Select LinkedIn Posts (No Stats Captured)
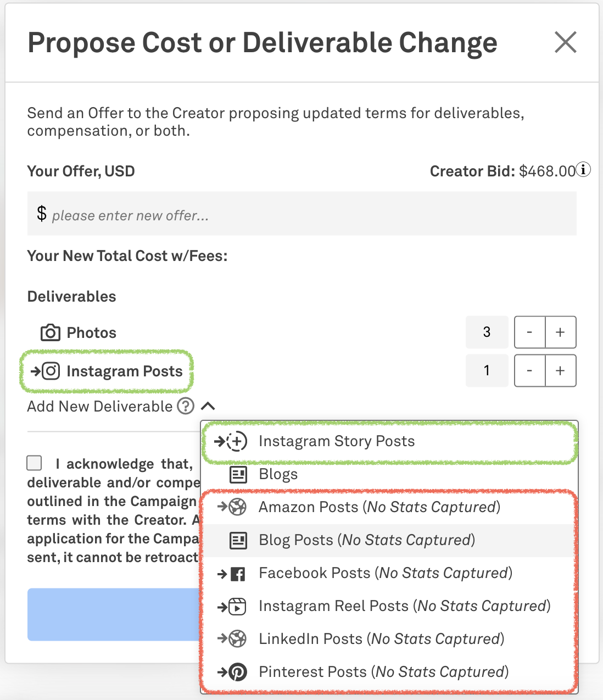The height and width of the screenshot is (700, 603). click(x=381, y=639)
